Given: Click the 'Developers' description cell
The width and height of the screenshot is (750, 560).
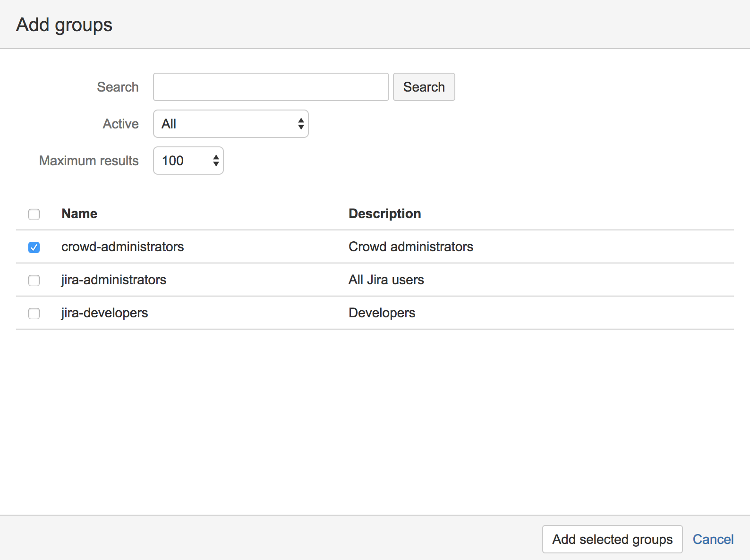Looking at the screenshot, I should point(382,313).
